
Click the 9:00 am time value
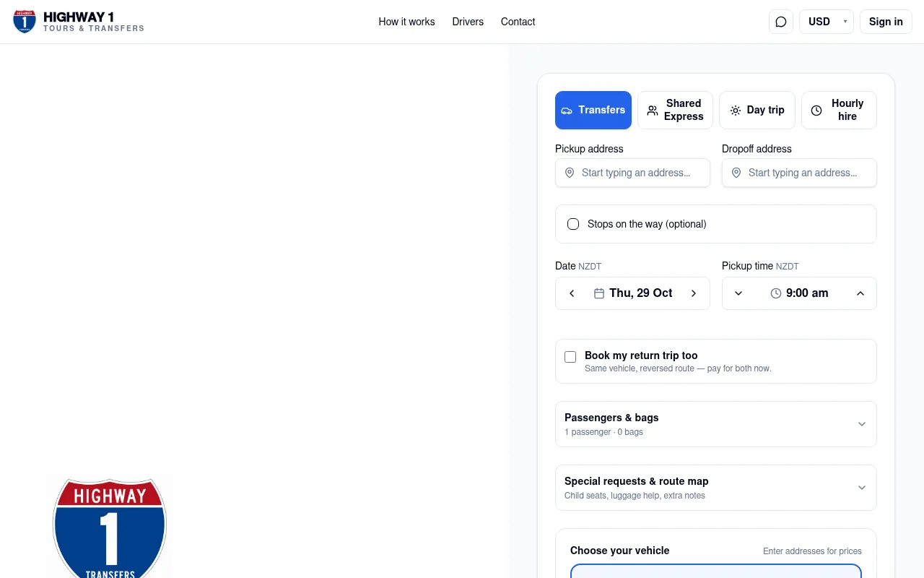point(807,293)
